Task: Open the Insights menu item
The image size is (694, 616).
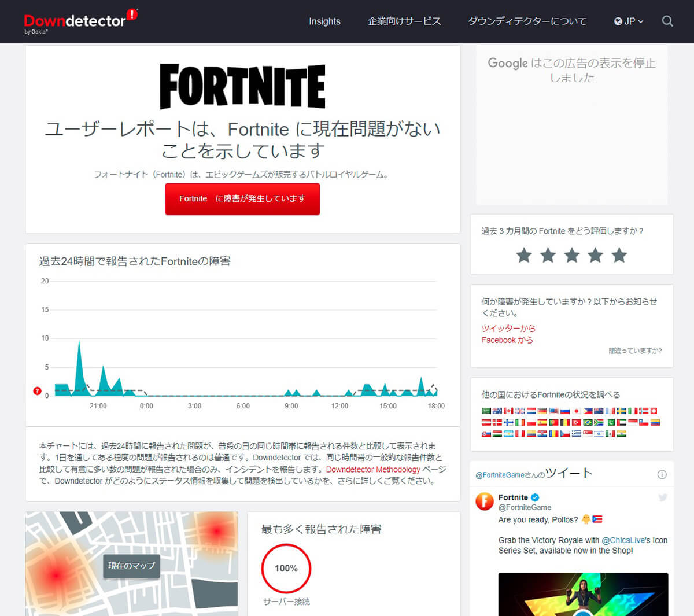Action: point(324,21)
